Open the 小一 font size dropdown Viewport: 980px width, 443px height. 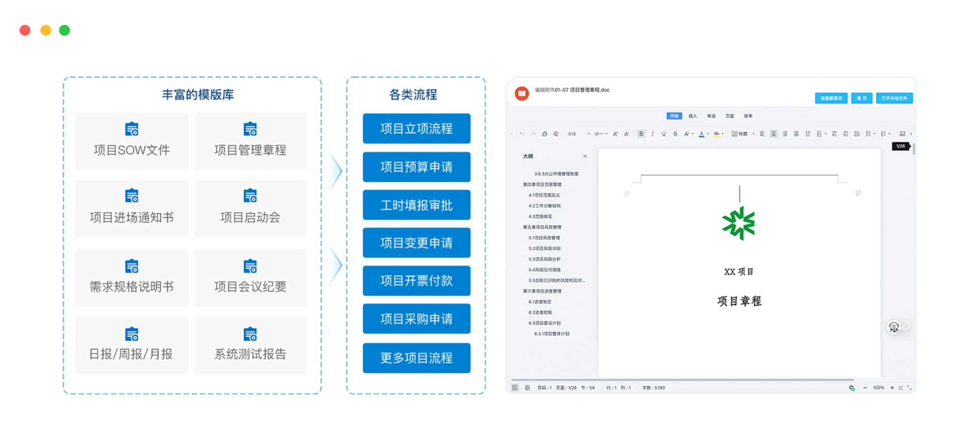click(x=601, y=134)
